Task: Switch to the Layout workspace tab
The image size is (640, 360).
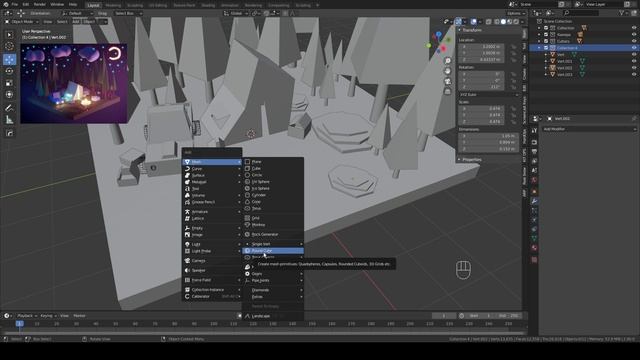Action: [93, 5]
